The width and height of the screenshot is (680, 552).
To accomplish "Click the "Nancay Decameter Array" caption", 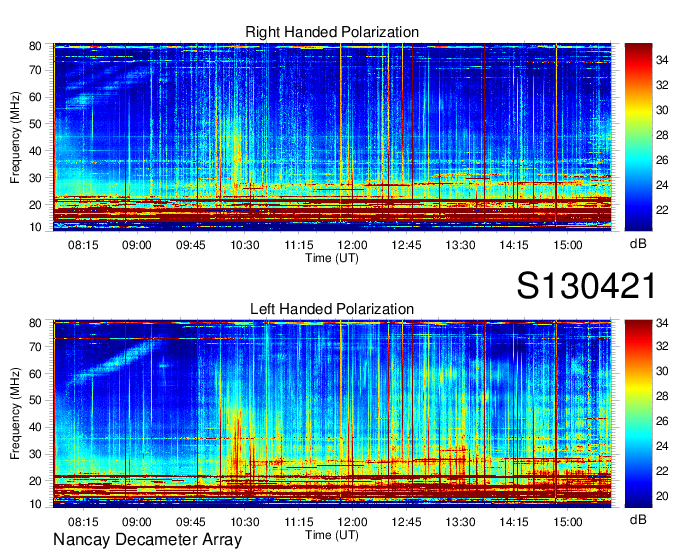I will point(147,540).
